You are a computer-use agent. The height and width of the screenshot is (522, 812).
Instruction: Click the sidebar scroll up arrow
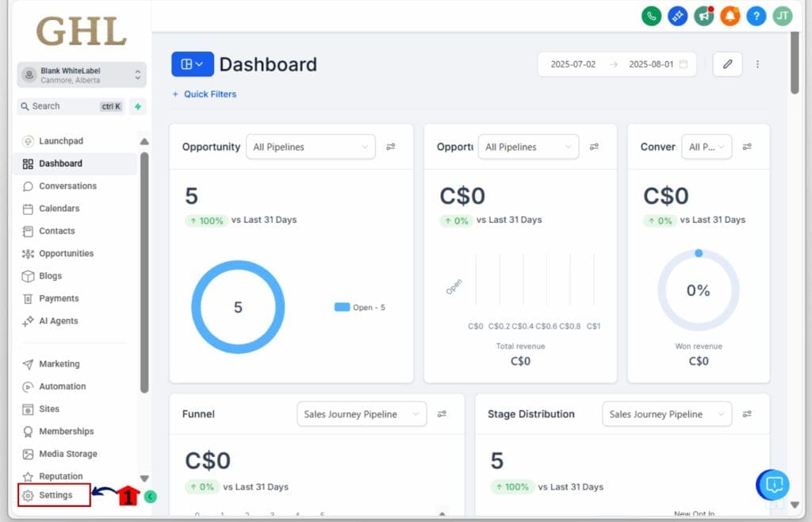pyautogui.click(x=144, y=141)
